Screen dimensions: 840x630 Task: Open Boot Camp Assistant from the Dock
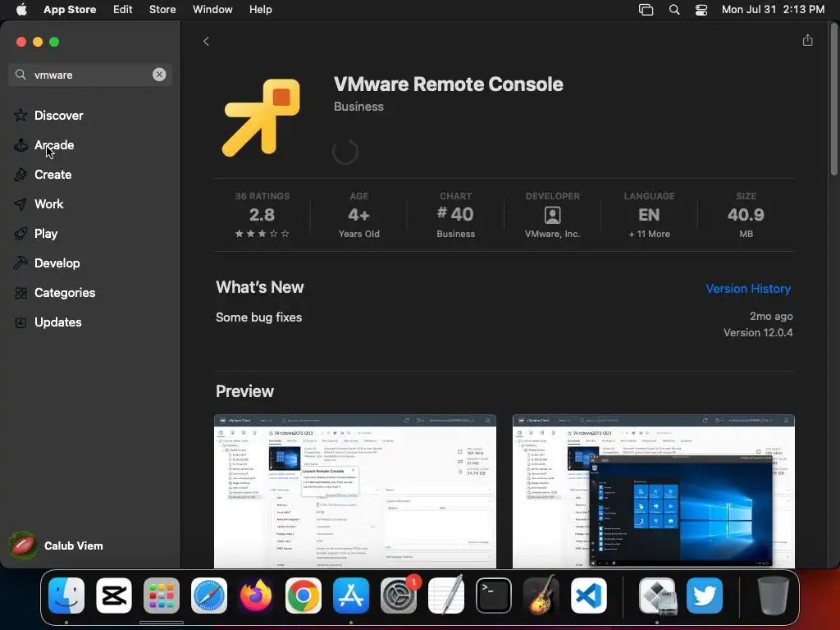pyautogui.click(x=658, y=596)
